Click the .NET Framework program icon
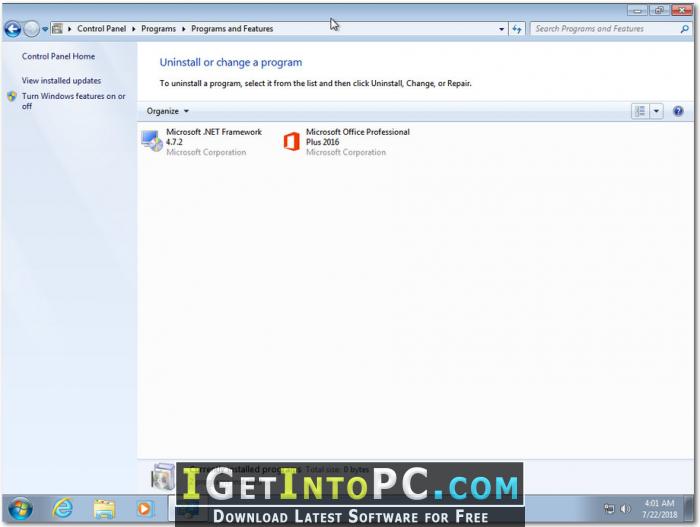 pos(152,141)
